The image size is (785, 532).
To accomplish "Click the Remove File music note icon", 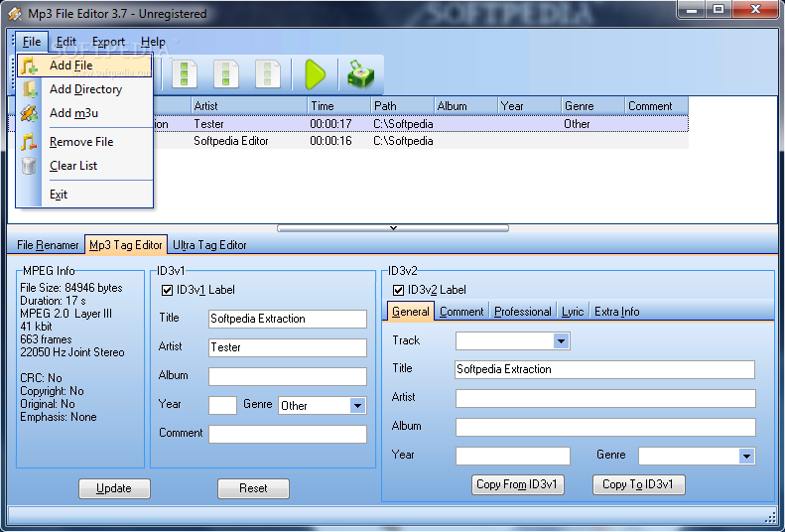I will [x=29, y=142].
